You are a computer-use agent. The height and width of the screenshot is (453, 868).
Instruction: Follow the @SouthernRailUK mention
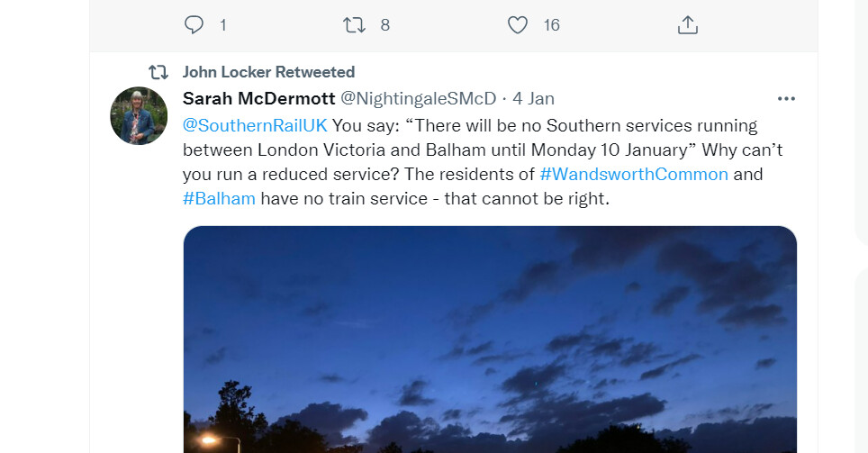[x=255, y=125]
